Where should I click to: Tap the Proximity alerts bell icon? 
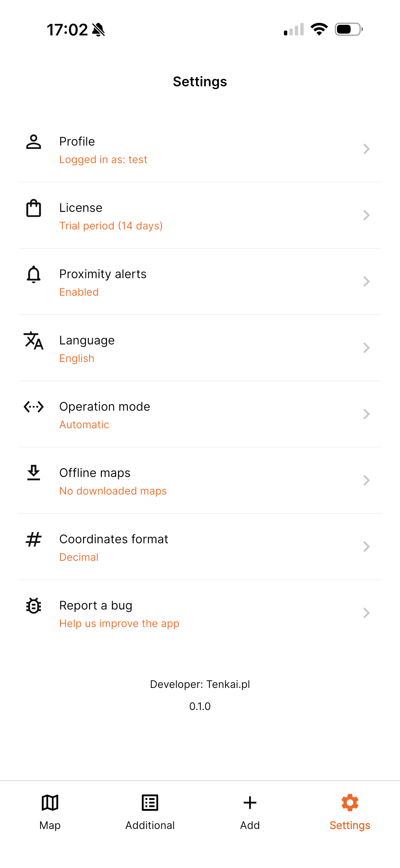click(34, 274)
